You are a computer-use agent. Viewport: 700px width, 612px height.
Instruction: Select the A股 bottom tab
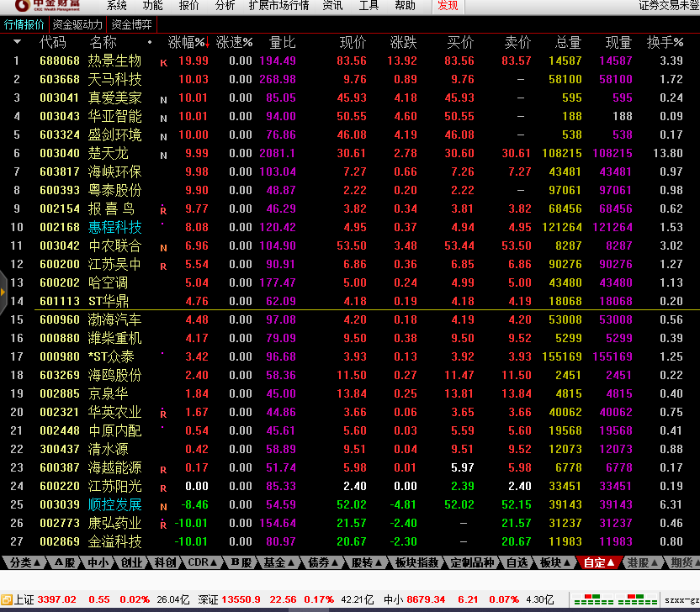[64, 562]
